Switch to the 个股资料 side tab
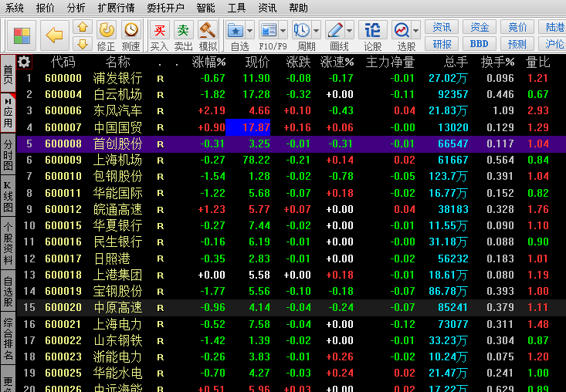Image resolution: width=566 pixels, height=392 pixels. 8,243
